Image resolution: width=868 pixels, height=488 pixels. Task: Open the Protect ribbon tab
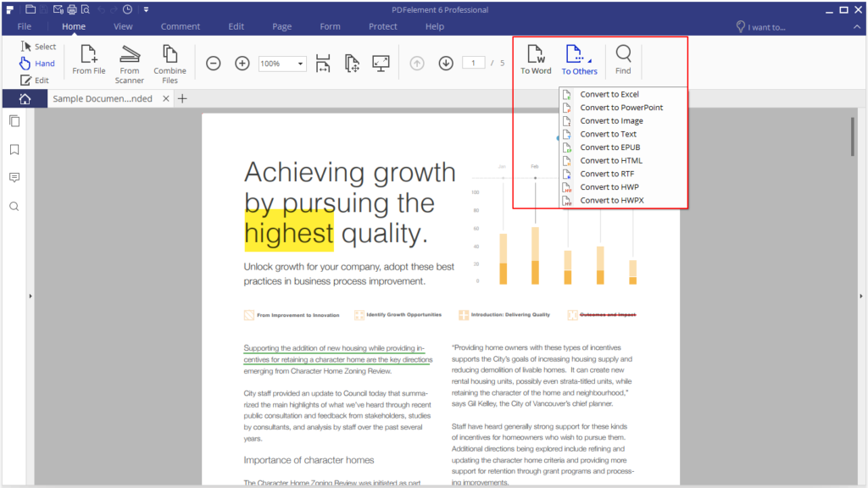coord(382,26)
